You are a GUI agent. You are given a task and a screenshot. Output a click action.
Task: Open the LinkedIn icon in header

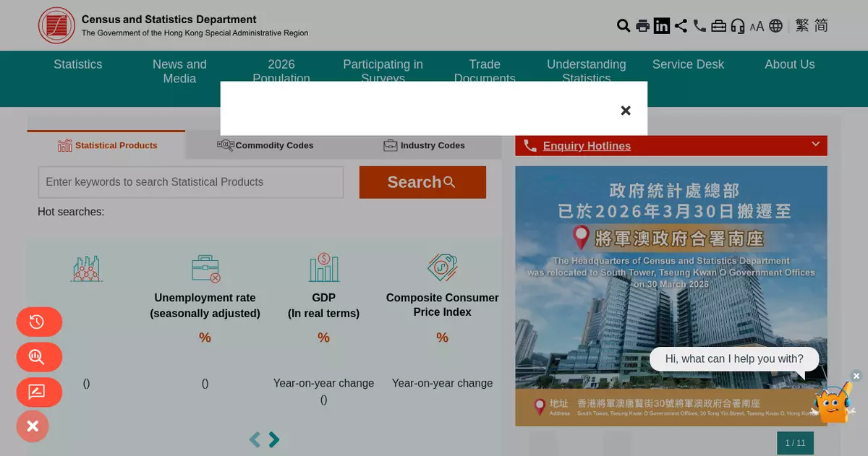[662, 26]
